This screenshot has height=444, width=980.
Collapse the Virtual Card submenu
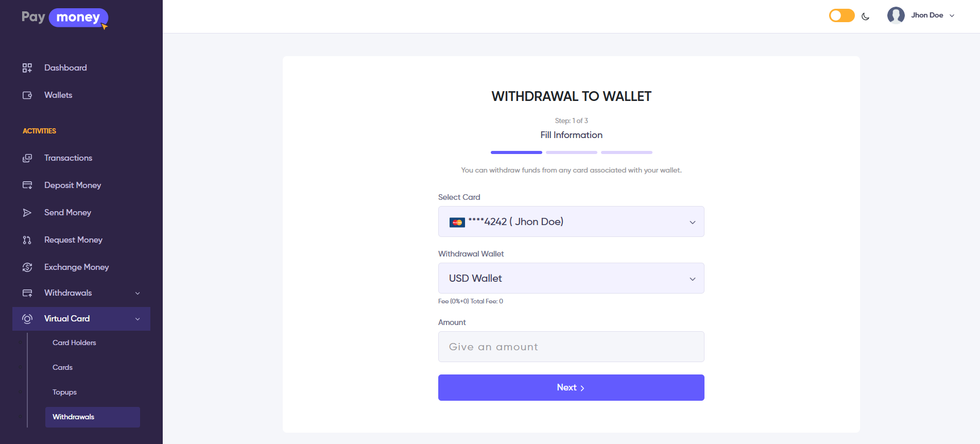click(137, 319)
